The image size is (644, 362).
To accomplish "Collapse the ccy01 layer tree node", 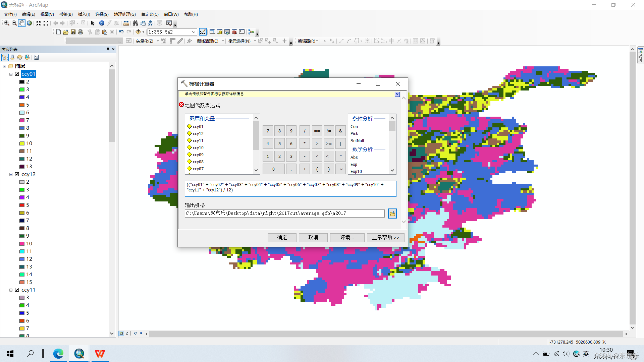I will tap(11, 74).
